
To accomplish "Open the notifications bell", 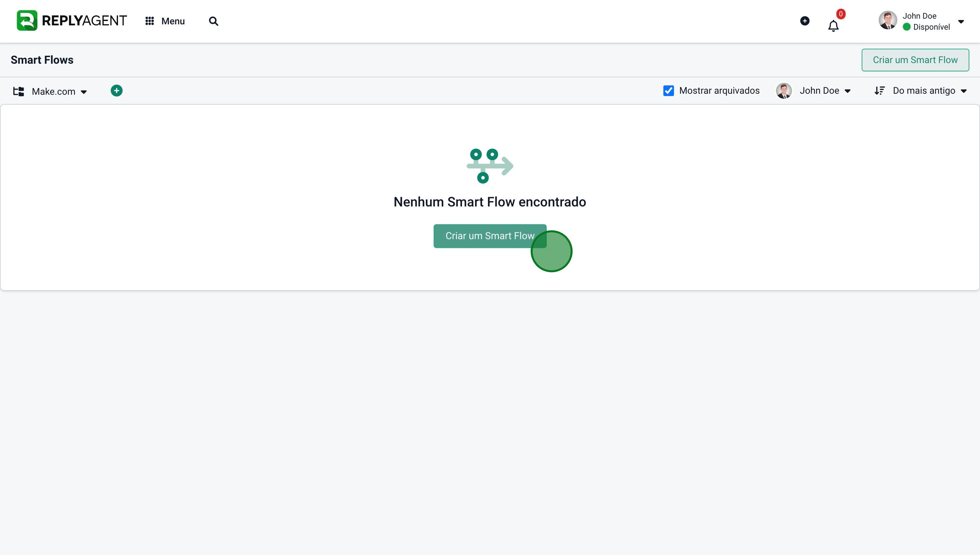I will 833,26.
